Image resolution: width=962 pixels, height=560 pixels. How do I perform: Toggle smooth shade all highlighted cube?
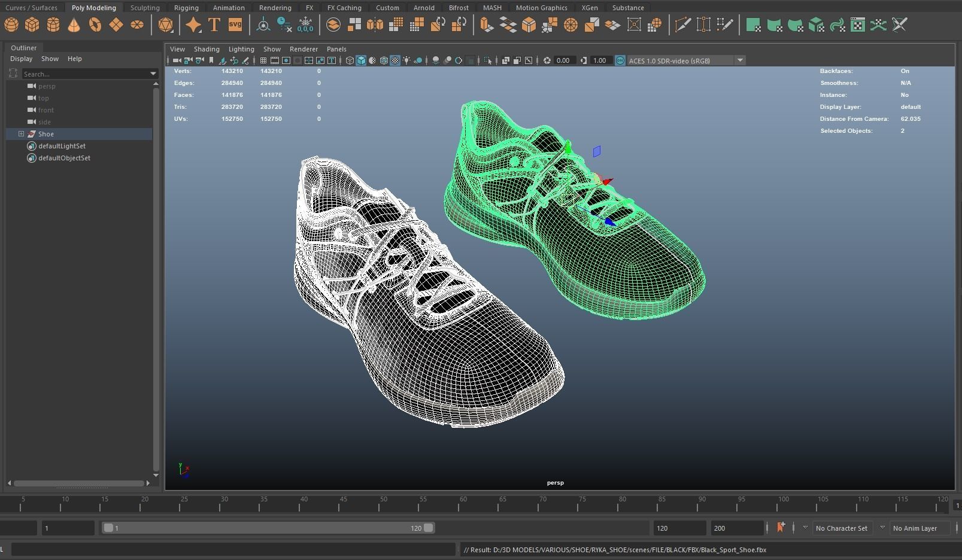click(x=361, y=60)
